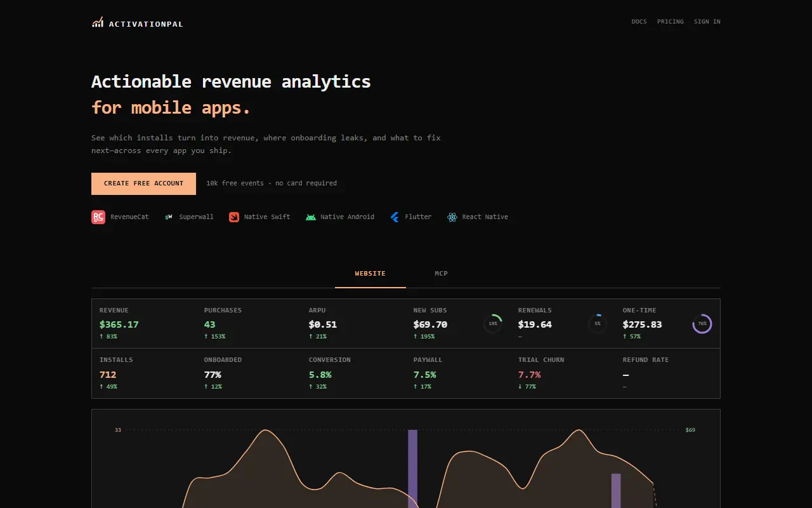
Task: Select the Renewals $19.64 value
Action: tap(535, 324)
